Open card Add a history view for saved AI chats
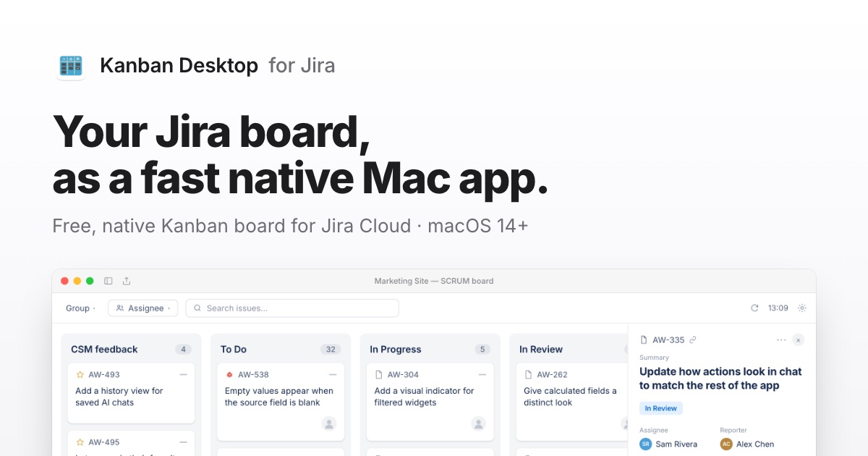The image size is (868, 456). pos(131,394)
